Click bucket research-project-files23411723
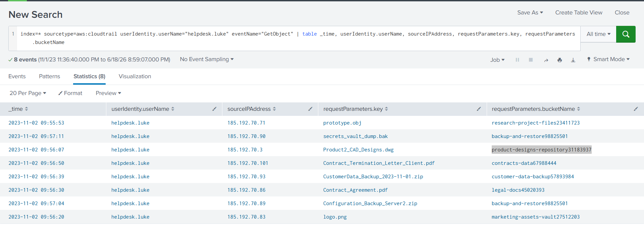 pos(536,123)
